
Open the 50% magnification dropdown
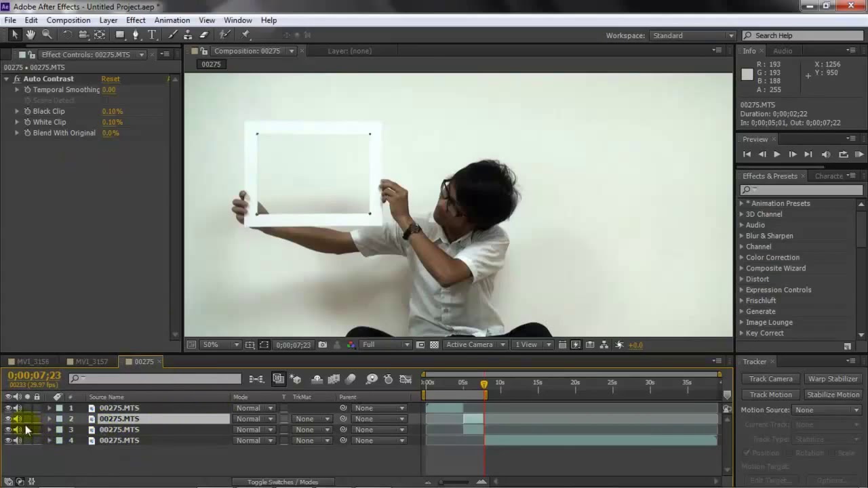point(220,345)
